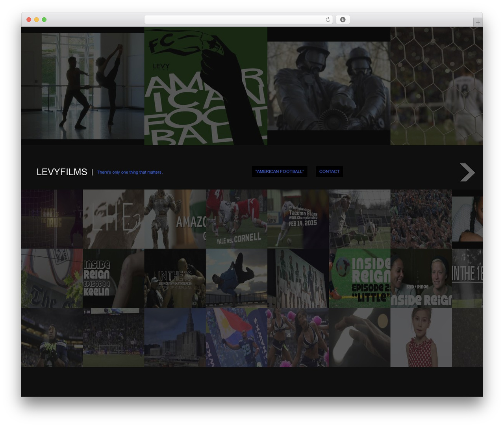Open the "AMERICAN FOOTBALL" menu link
504x427 pixels.
[280, 171]
